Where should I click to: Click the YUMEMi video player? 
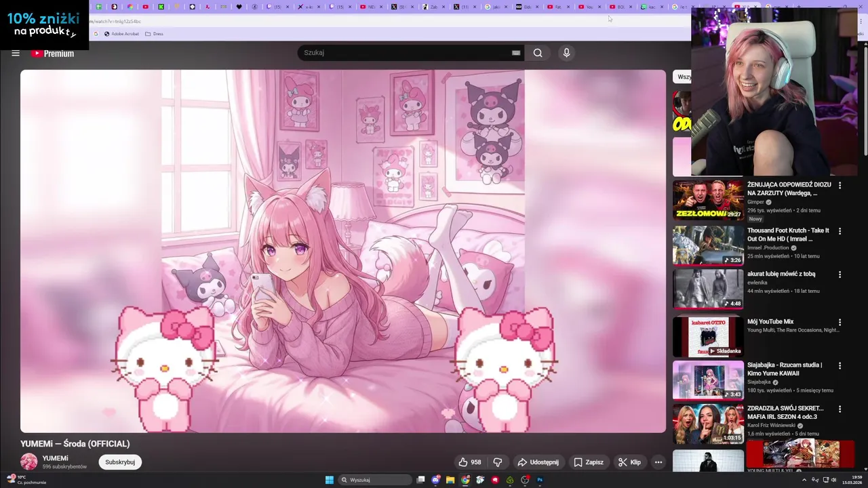[343, 251]
